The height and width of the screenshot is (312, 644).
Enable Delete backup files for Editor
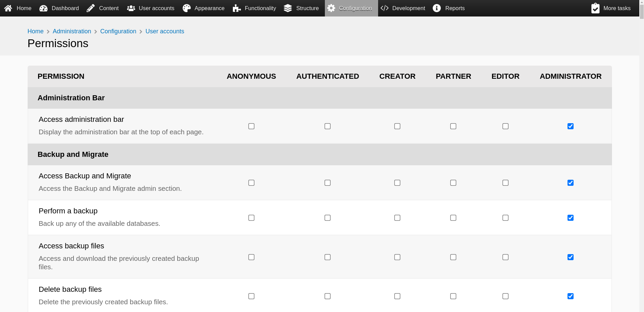coord(505,296)
